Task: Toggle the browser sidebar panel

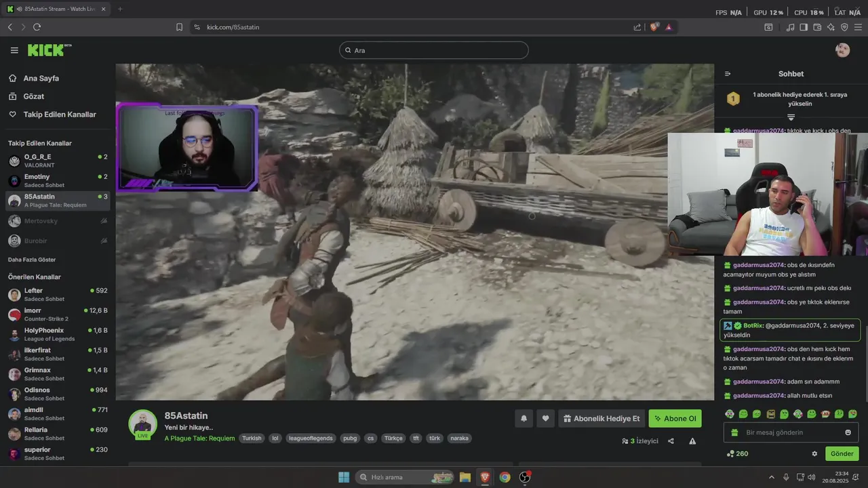Action: point(804,27)
